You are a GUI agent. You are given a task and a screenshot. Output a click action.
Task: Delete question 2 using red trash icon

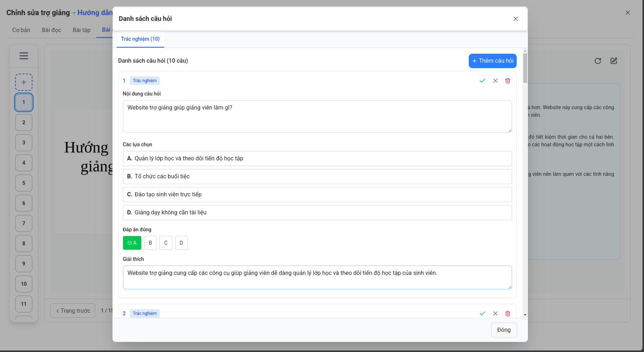(x=508, y=313)
